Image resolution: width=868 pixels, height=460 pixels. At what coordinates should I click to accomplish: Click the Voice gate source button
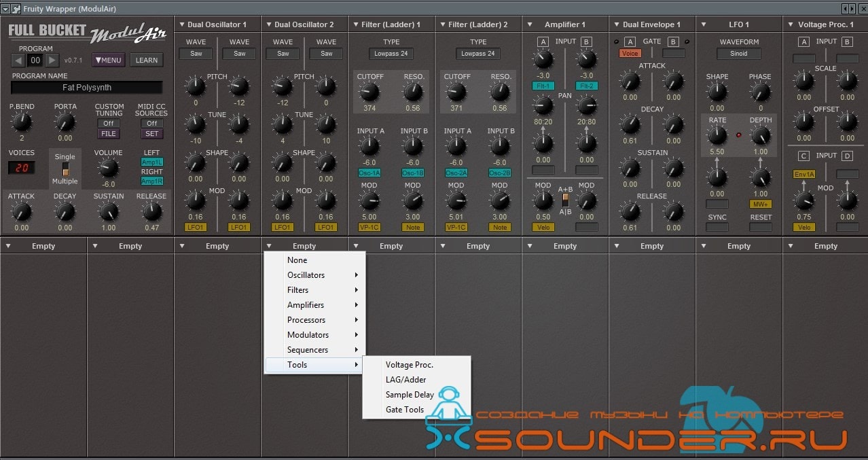click(630, 53)
